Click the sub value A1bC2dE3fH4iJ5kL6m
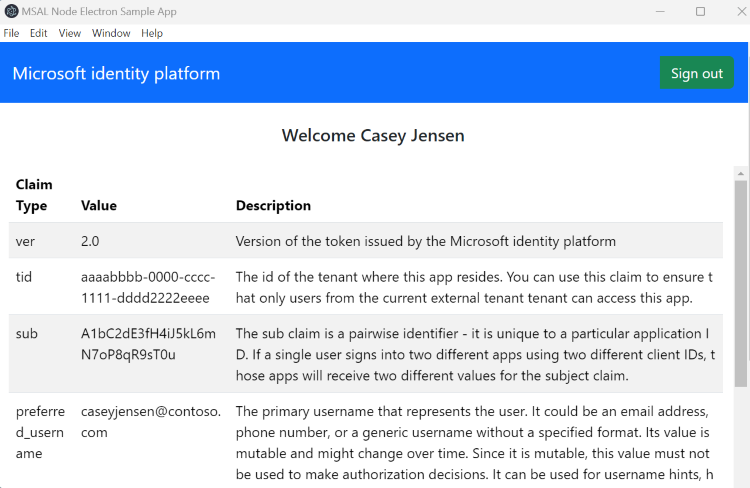 [148, 344]
